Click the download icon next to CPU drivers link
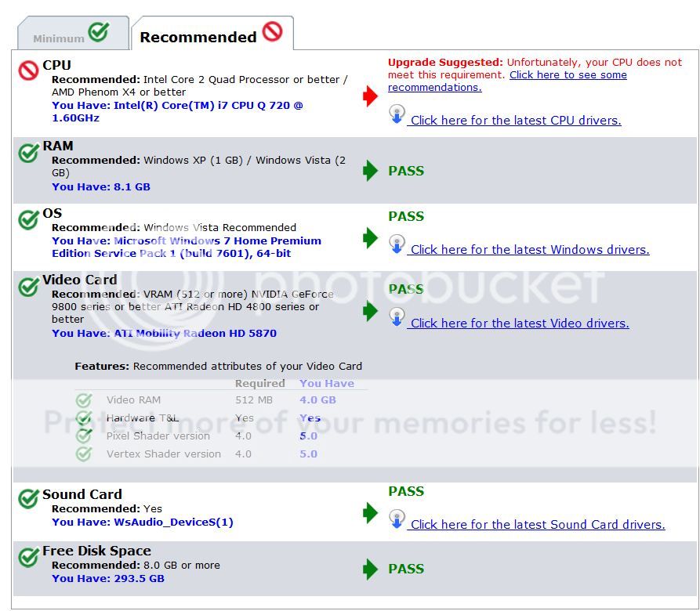This screenshot has width=700, height=611. [x=397, y=114]
